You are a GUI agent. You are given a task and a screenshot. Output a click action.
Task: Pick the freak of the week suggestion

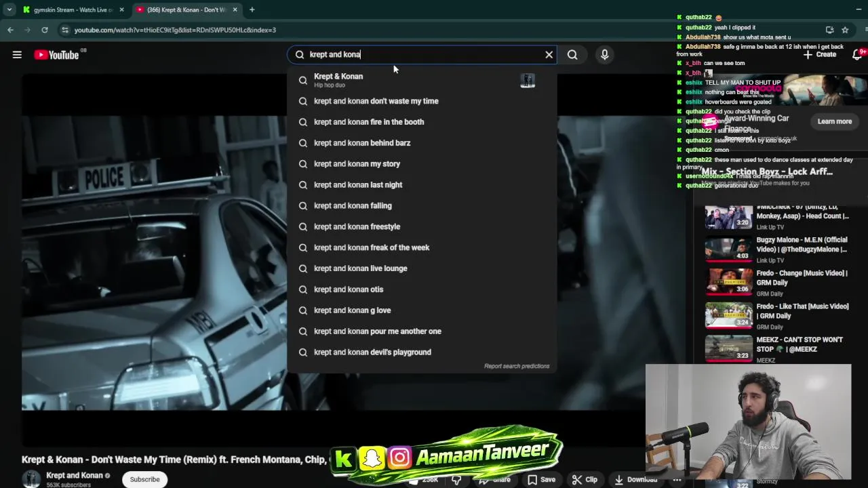coord(421,248)
